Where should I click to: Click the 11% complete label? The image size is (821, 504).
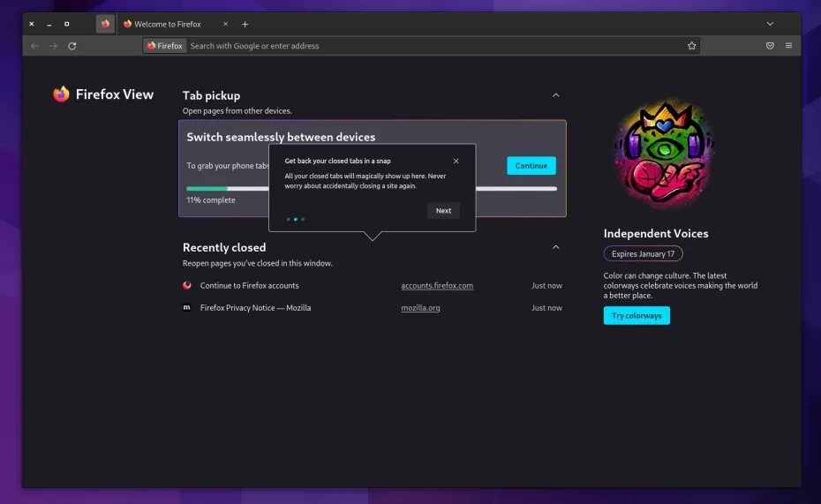pos(211,200)
